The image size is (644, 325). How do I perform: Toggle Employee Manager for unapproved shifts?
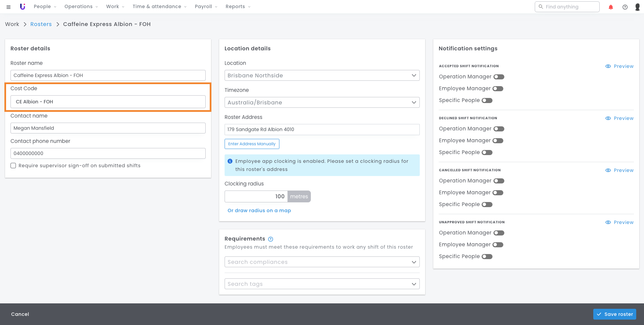tap(498, 245)
